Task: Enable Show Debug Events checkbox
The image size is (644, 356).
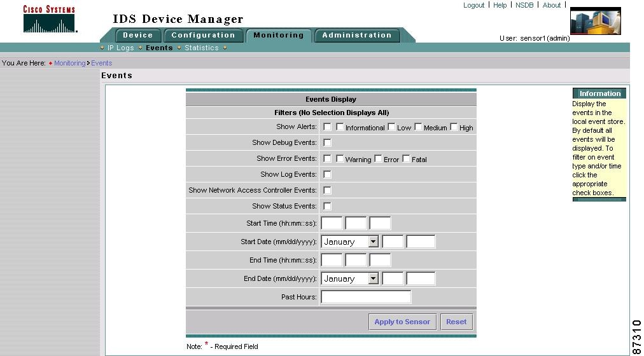Action: [327, 143]
